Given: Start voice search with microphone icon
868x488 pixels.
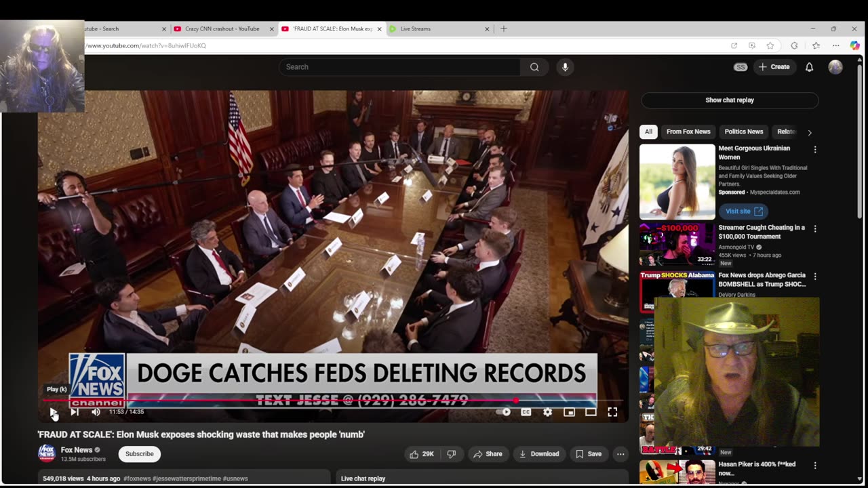Looking at the screenshot, I should point(565,67).
